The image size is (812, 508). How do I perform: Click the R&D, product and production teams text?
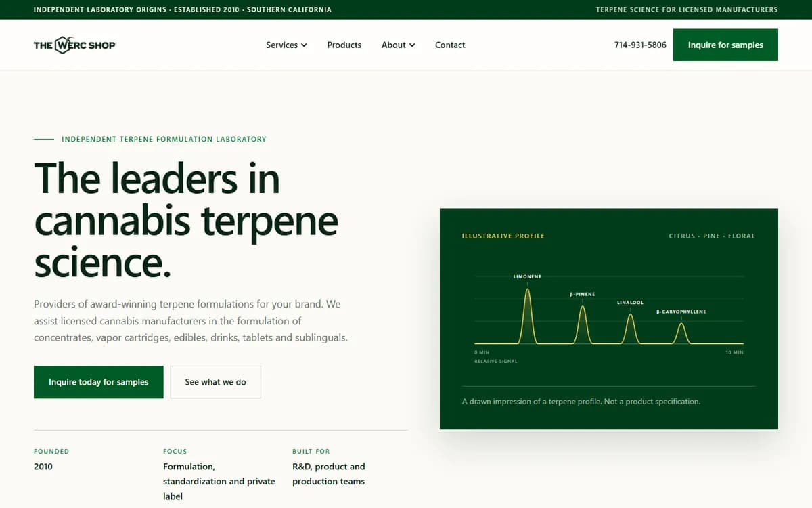[329, 473]
